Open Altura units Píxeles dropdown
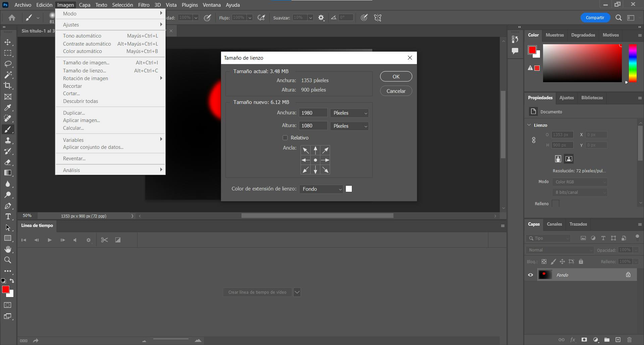The image size is (644, 345). 350,126
